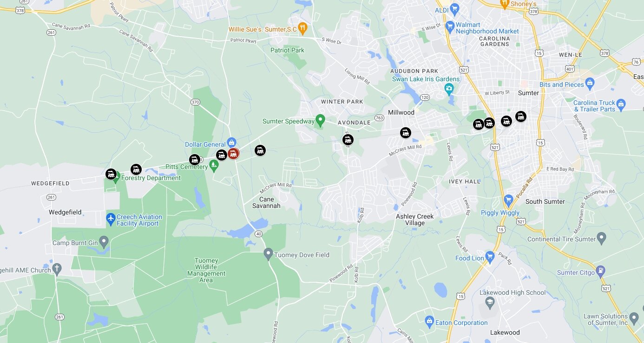Screen dimensions: 644x343
Task: Click the Swan Lake Iris Gardens camera icon
Action: pos(449,88)
